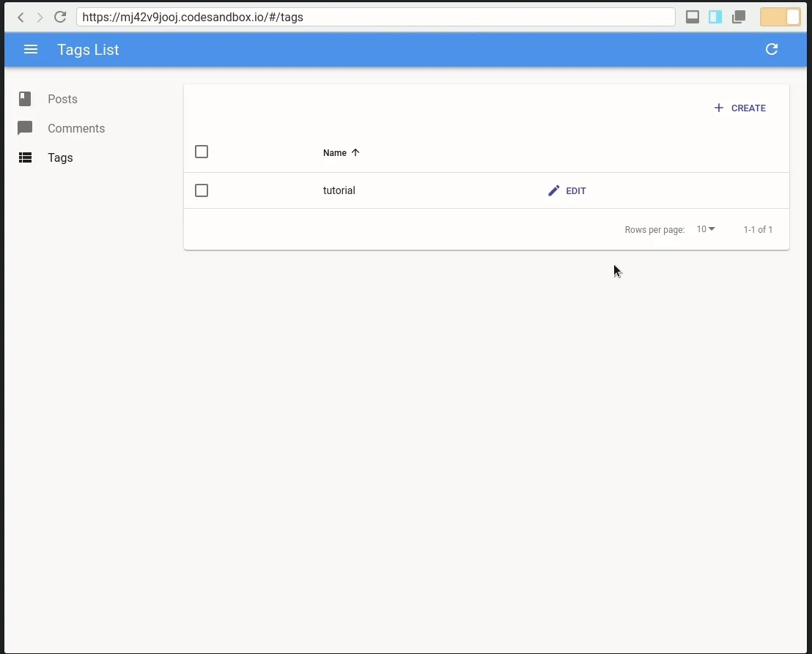Click the pencil icon next to EDIT

tap(553, 190)
